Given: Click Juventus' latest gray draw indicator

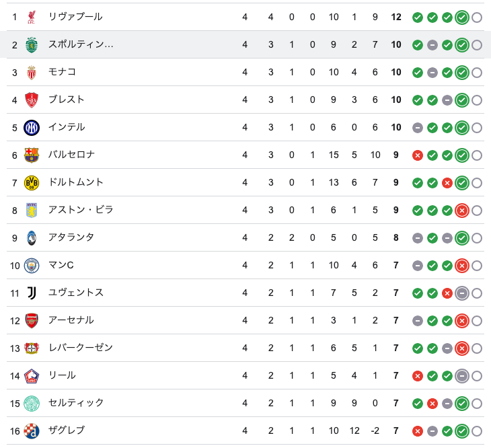Looking at the screenshot, I should coord(462,293).
